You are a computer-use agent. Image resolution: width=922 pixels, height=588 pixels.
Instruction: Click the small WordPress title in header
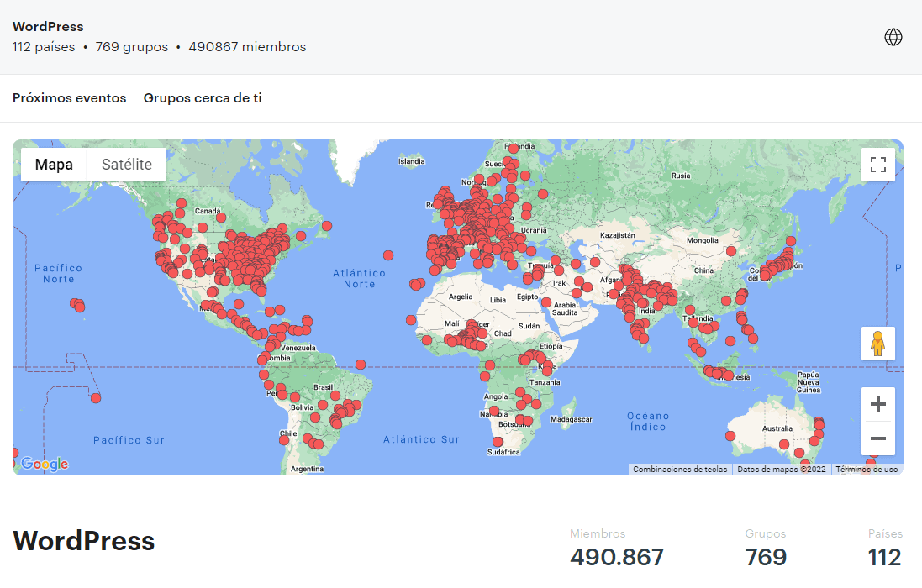point(48,26)
